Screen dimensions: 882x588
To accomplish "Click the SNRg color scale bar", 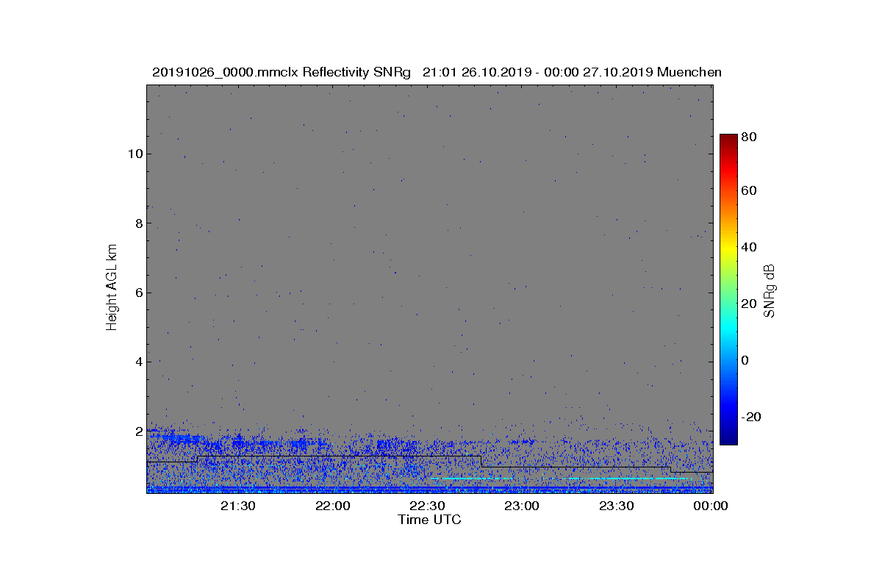I will 728,290.
